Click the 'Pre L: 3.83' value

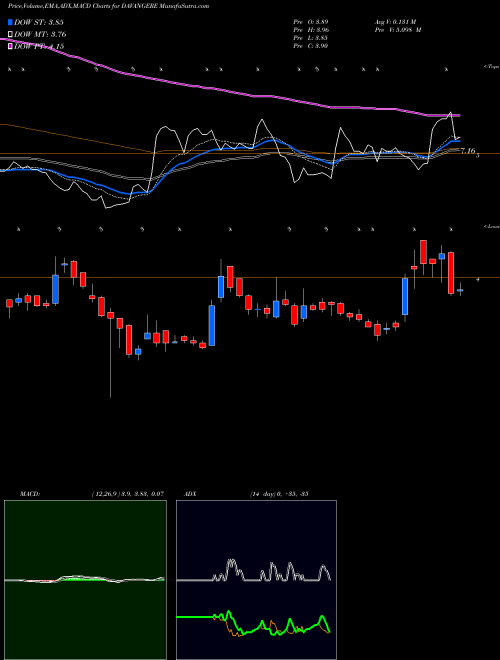[x=311, y=38]
